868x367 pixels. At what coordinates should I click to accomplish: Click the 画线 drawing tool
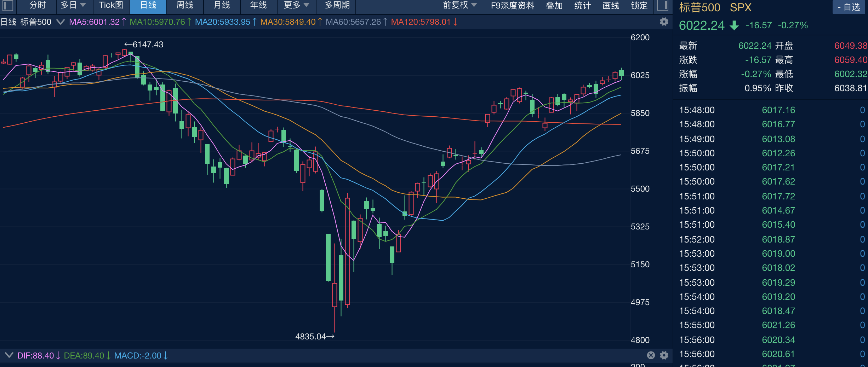coord(611,5)
